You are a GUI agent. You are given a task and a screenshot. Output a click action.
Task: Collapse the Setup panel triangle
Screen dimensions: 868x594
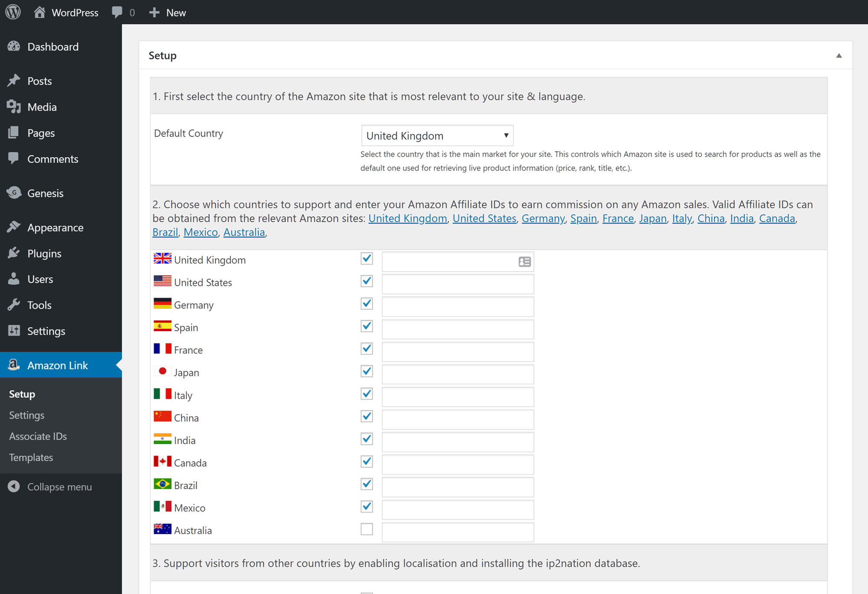(x=839, y=56)
